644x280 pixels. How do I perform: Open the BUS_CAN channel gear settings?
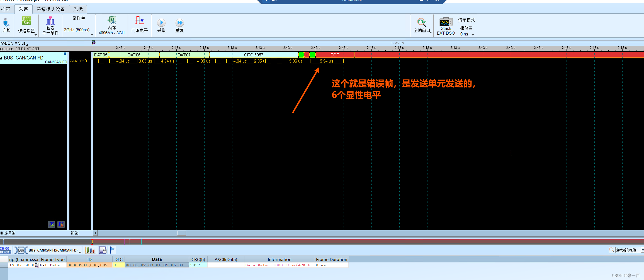[x=65, y=54]
